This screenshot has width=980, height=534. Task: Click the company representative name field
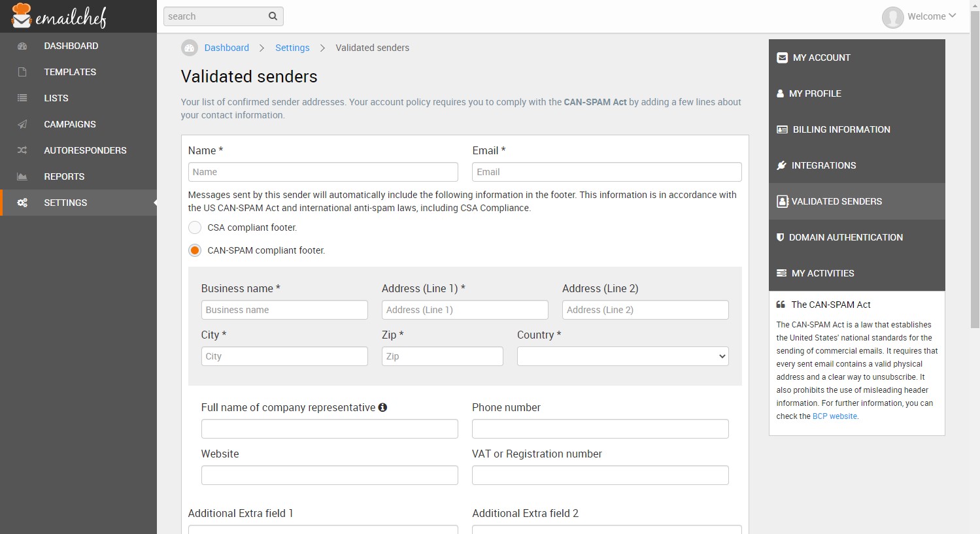click(x=329, y=429)
